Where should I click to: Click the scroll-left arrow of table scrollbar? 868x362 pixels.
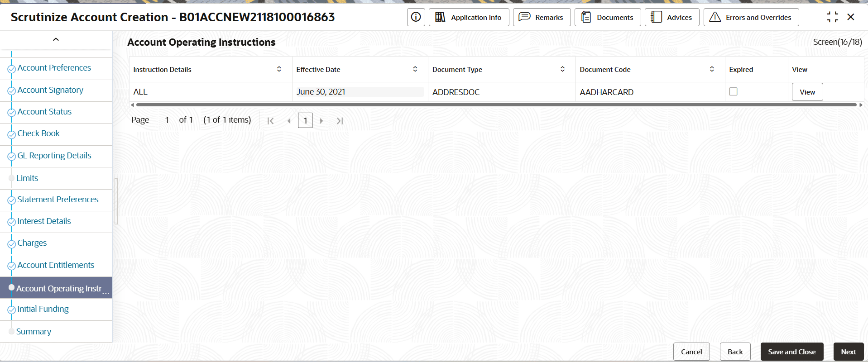tap(132, 105)
